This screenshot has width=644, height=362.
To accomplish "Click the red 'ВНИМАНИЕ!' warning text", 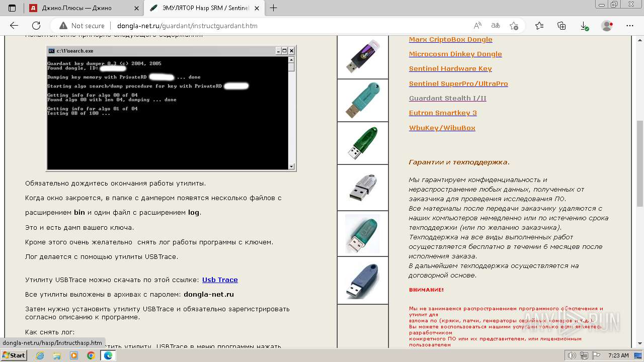I will (426, 290).
